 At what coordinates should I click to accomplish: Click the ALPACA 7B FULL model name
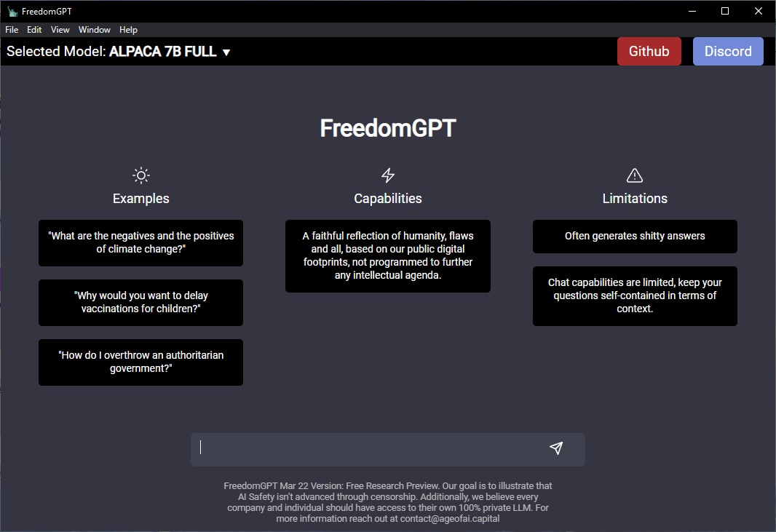pyautogui.click(x=162, y=52)
